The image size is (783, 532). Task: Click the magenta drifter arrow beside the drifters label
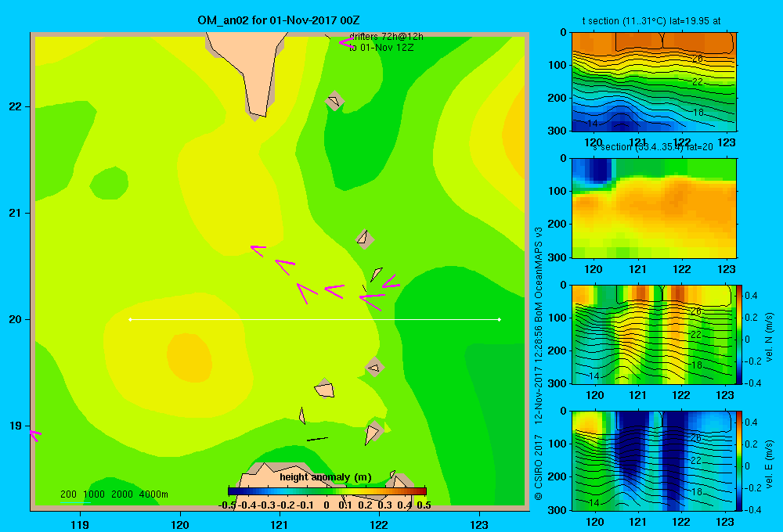coord(347,43)
